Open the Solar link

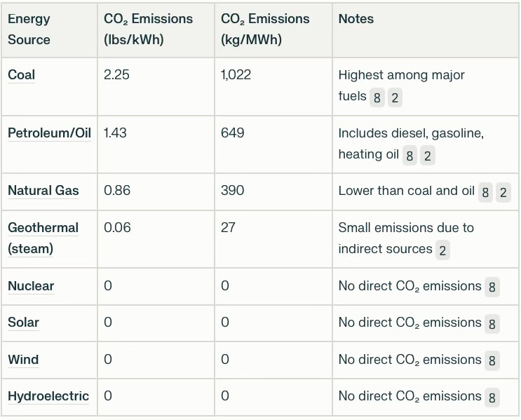[23, 323]
